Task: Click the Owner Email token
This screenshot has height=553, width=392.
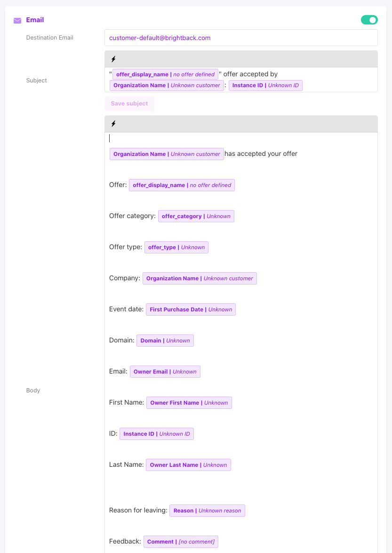Action: point(165,372)
